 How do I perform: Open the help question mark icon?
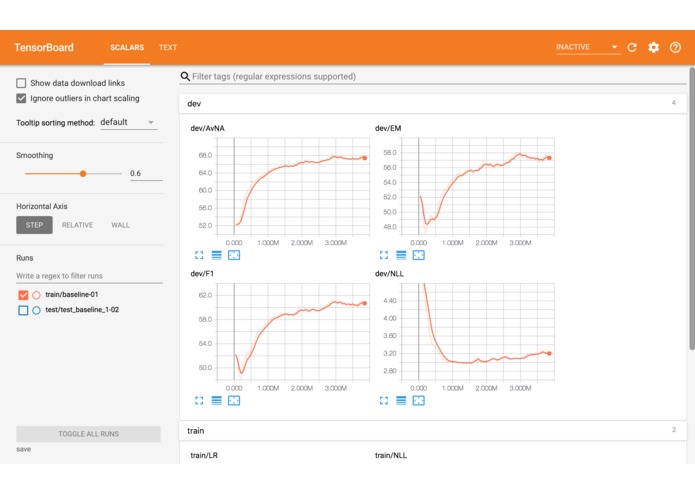pos(675,47)
